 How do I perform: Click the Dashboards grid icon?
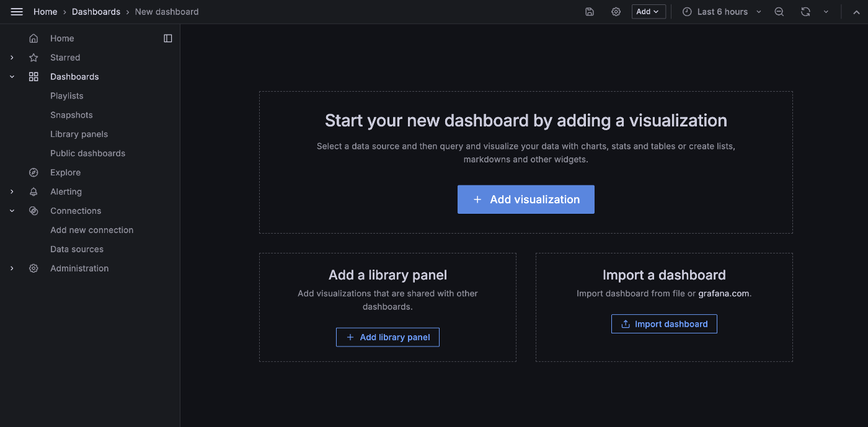coord(33,77)
